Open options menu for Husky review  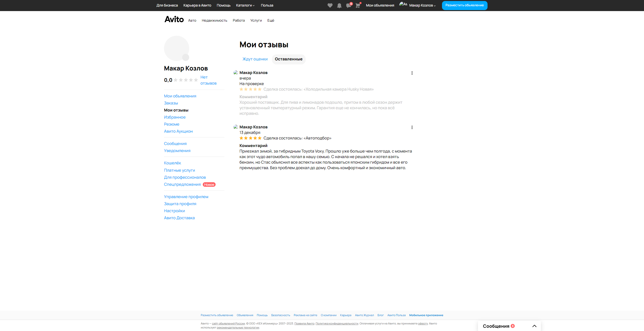(412, 73)
